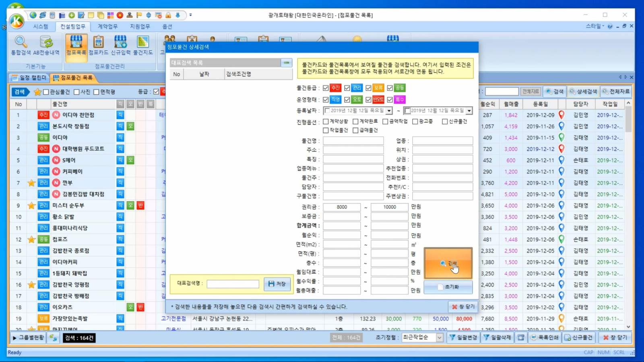The image size is (644, 362).
Task: Click the yellow flag quick-access icon
Action: [x=139, y=15]
